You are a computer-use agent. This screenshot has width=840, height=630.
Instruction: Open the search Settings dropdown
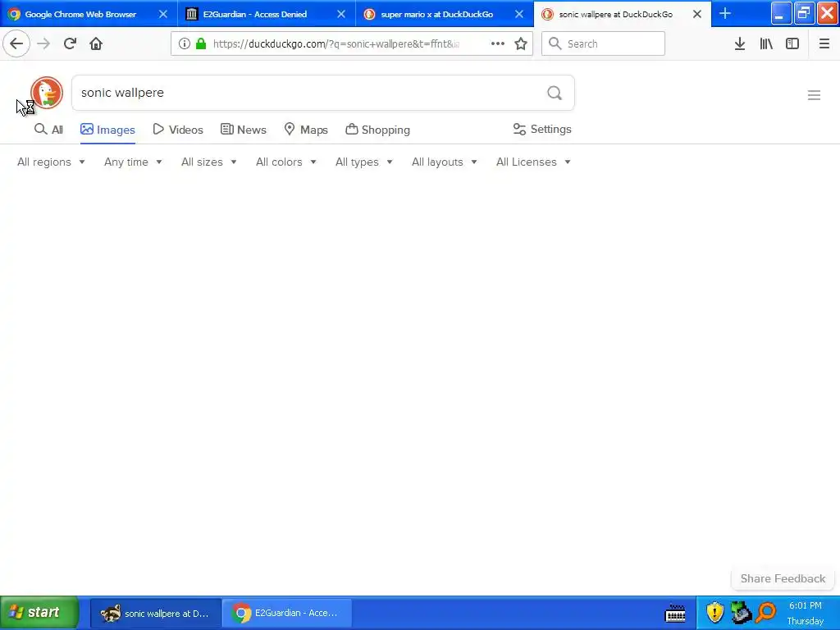pyautogui.click(x=542, y=129)
